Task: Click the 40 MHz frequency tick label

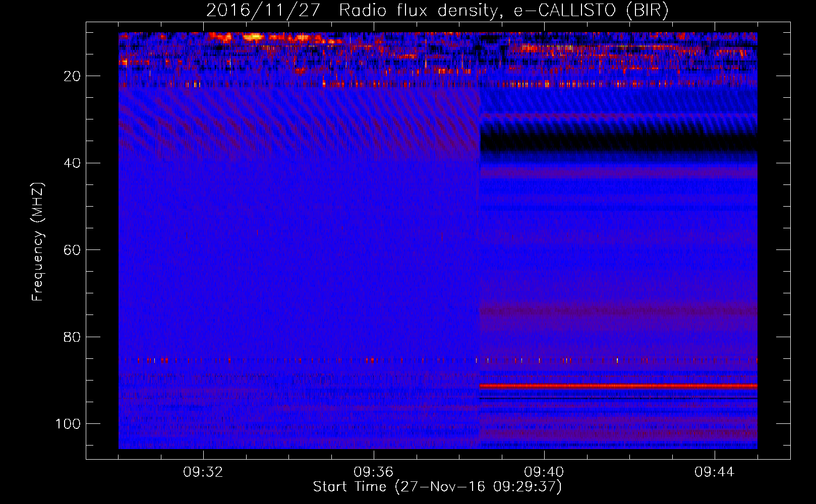Action: click(x=73, y=163)
